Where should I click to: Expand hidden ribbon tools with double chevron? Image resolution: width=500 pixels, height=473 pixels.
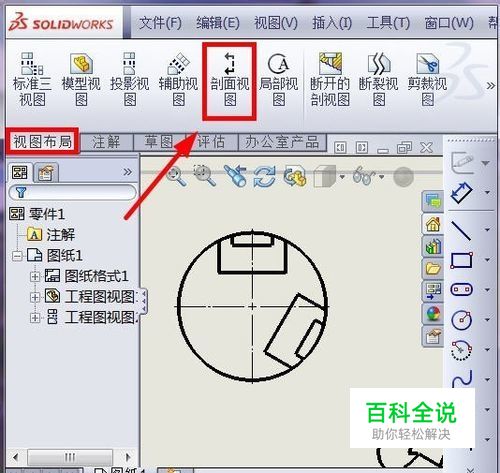pos(490,86)
